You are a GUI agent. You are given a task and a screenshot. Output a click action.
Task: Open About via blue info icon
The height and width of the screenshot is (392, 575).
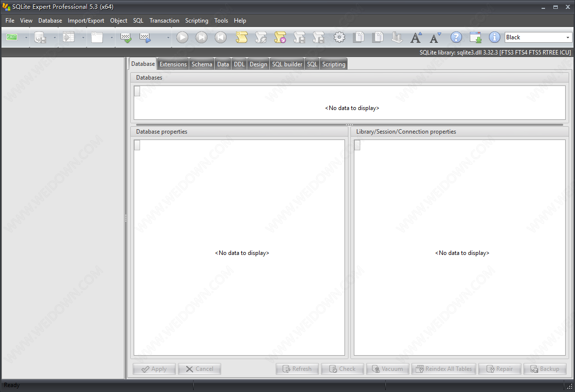[x=494, y=37]
